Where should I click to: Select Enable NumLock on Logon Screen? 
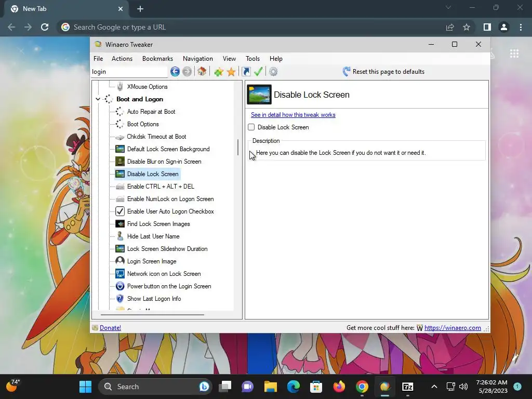click(170, 199)
